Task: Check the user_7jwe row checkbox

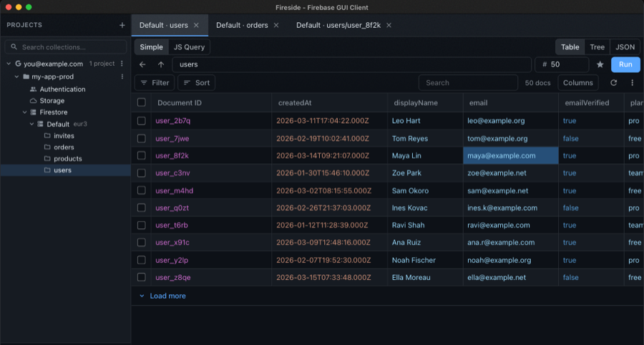Action: [x=141, y=138]
